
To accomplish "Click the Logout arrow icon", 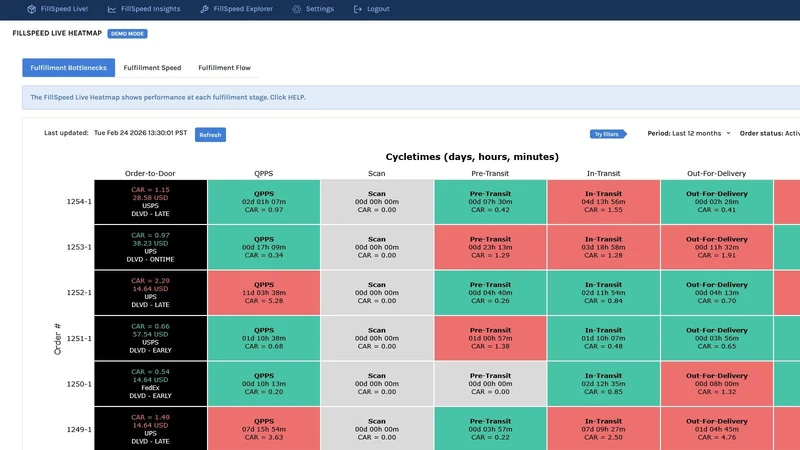I will (x=358, y=9).
